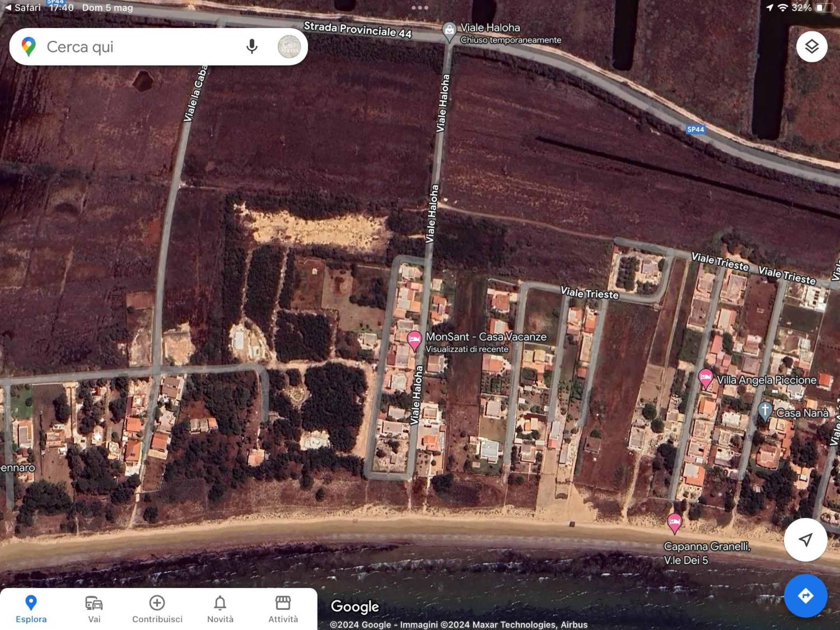
Task: Select the MonSant - Casa Vacanze hotel pin
Action: click(x=414, y=341)
